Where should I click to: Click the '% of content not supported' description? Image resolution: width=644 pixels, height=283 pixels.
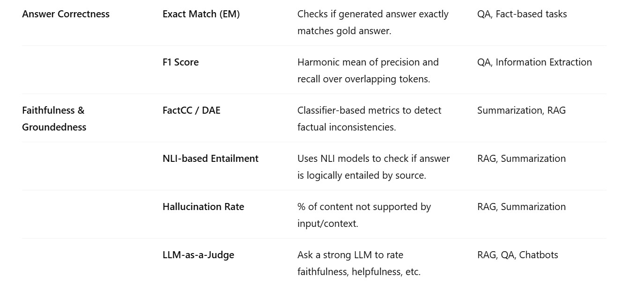364,215
